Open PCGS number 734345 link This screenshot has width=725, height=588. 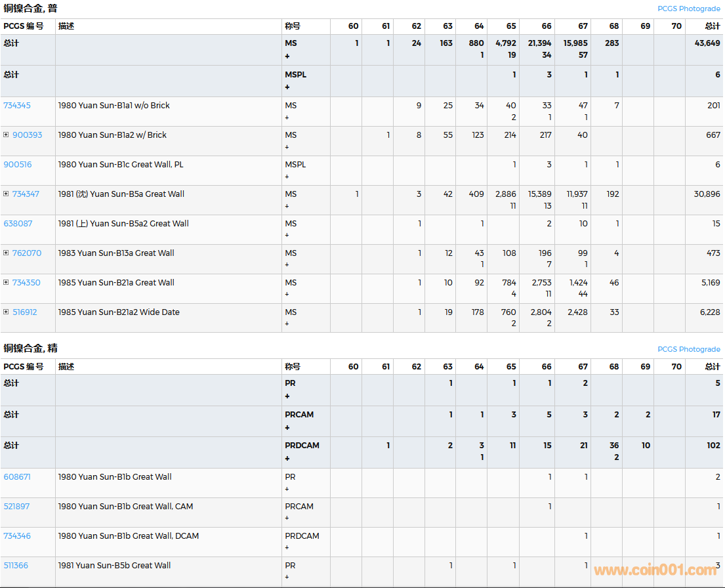tap(17, 105)
